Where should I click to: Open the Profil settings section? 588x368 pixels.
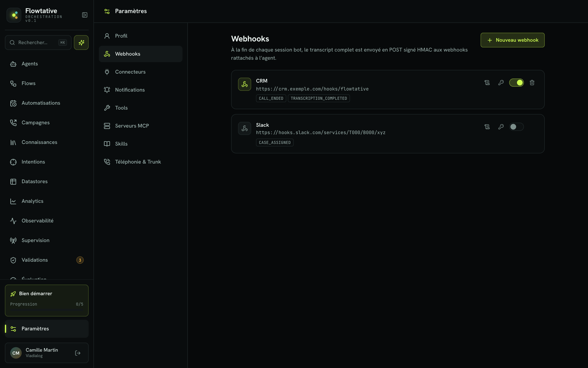140,36
